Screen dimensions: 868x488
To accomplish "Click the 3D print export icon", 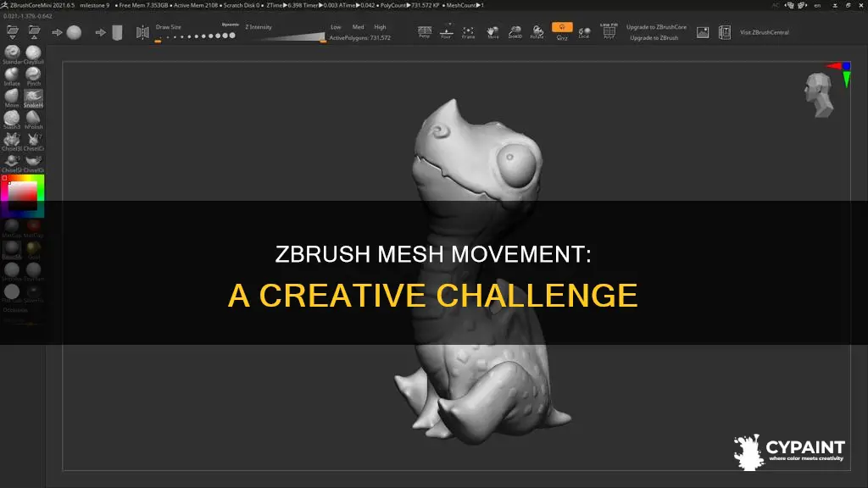I will tap(724, 33).
